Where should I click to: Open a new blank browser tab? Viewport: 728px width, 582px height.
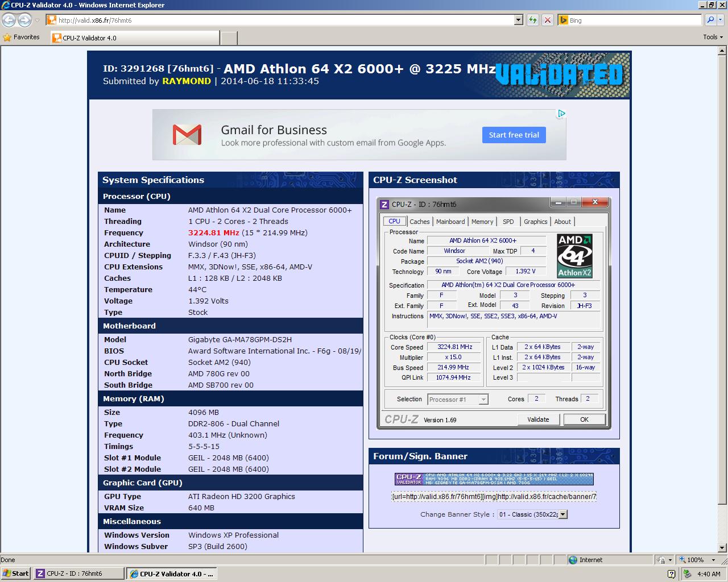click(229, 38)
